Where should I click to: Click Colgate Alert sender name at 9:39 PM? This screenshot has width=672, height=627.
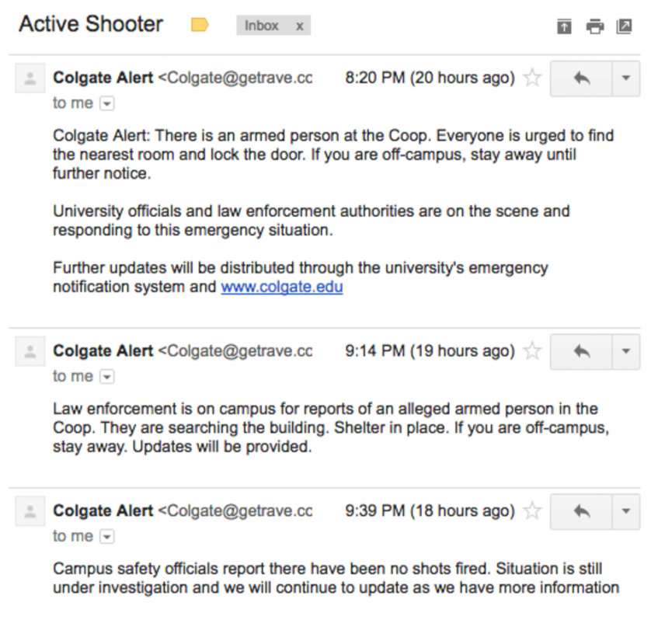[103, 511]
